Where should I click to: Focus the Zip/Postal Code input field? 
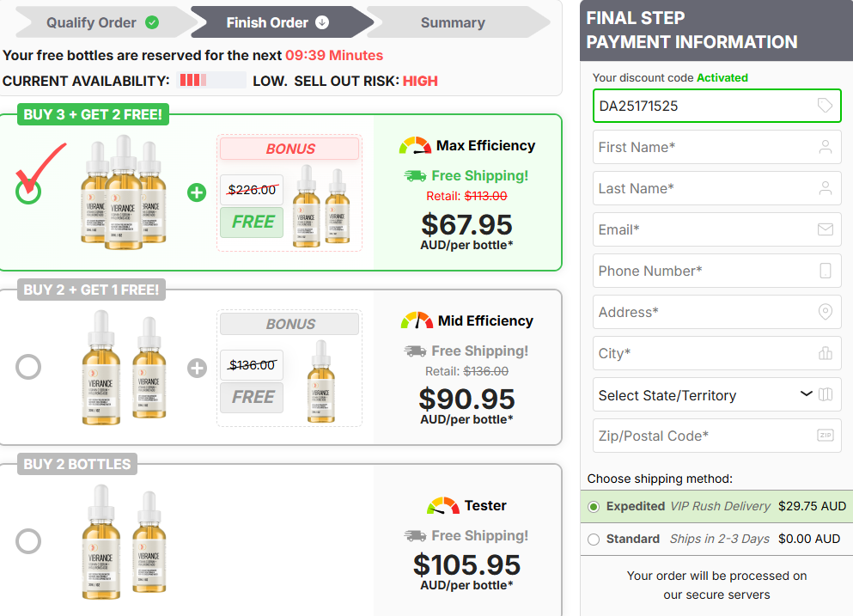pos(716,436)
